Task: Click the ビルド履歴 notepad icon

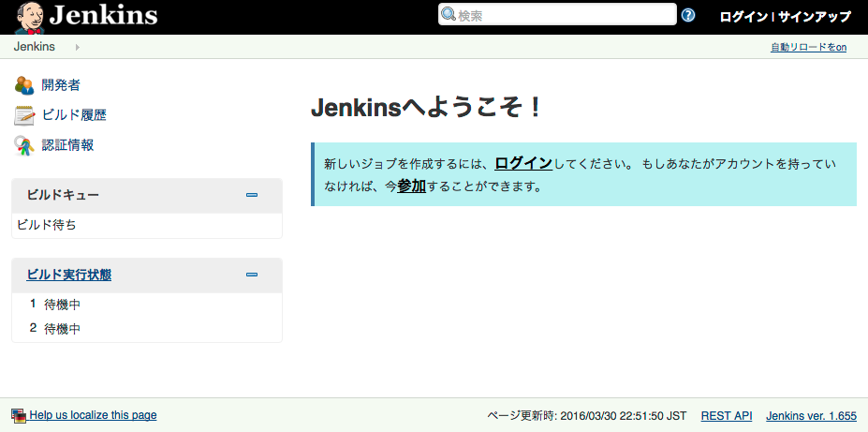Action: 24,115
